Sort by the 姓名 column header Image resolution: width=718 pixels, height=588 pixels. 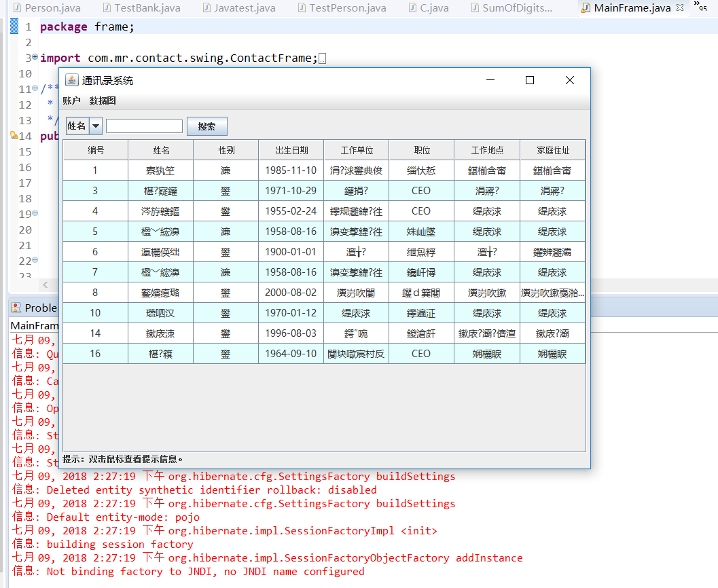click(161, 150)
